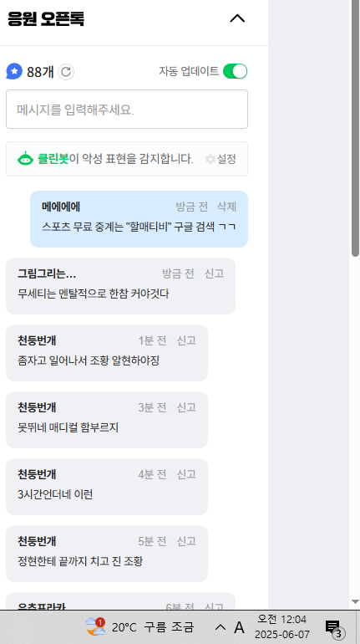Open the weather widget icon in taskbar
The height and width of the screenshot is (644, 360).
pyautogui.click(x=95, y=627)
